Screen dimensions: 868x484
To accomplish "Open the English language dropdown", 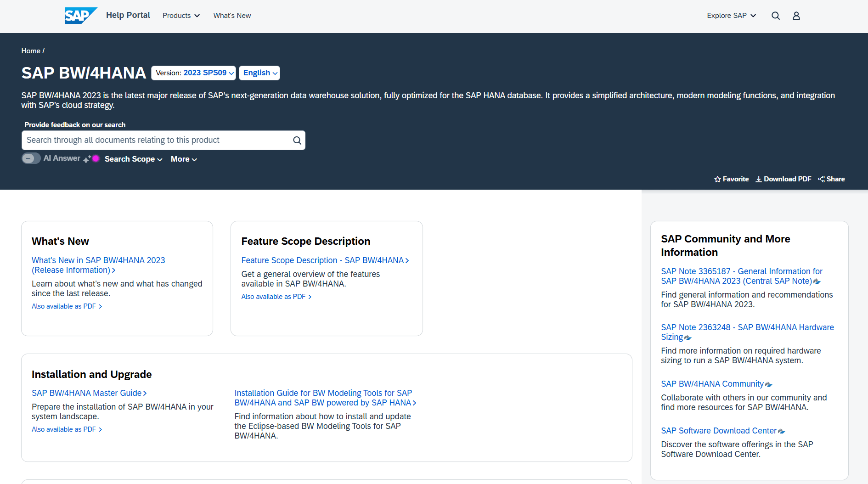I will point(259,73).
